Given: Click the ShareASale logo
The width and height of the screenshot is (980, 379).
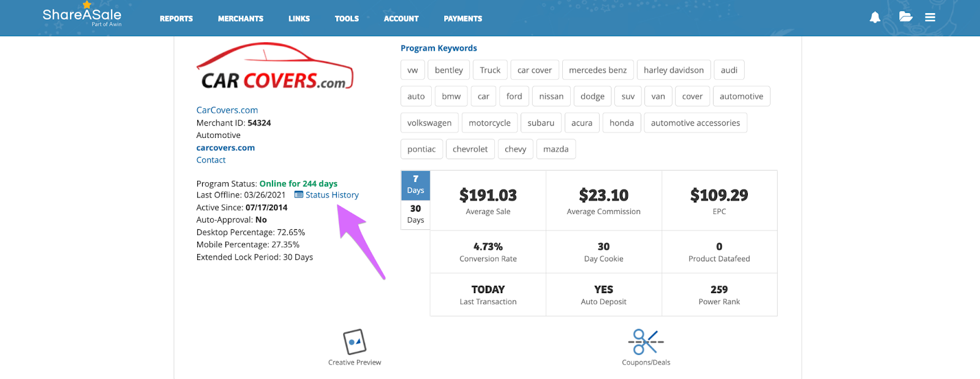Looking at the screenshot, I should click(82, 15).
